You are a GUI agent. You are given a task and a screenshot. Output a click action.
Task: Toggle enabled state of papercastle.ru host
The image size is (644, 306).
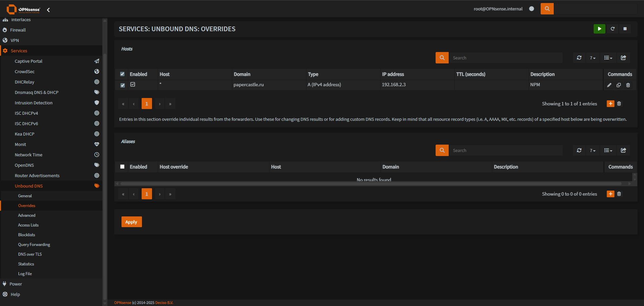[133, 85]
